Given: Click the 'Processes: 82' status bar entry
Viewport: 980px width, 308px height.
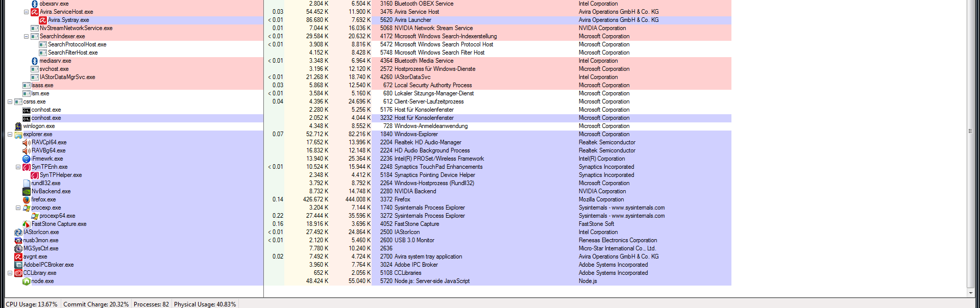Looking at the screenshot, I should click(x=151, y=304).
